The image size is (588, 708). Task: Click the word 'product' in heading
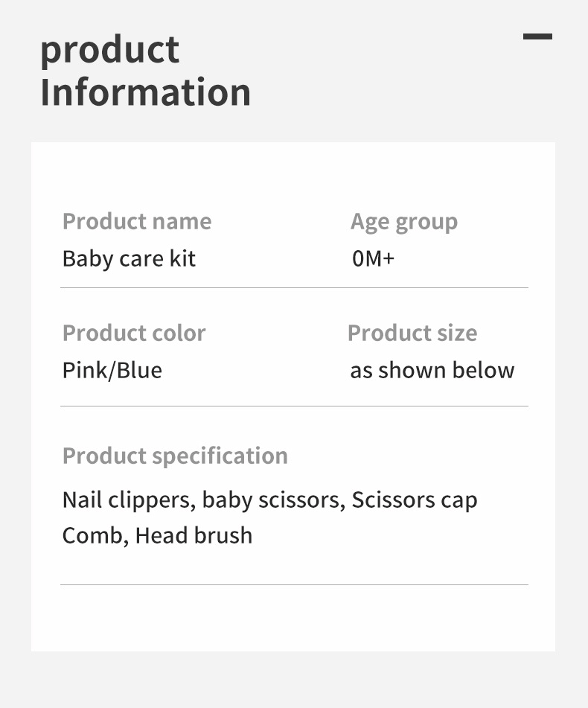[109, 50]
